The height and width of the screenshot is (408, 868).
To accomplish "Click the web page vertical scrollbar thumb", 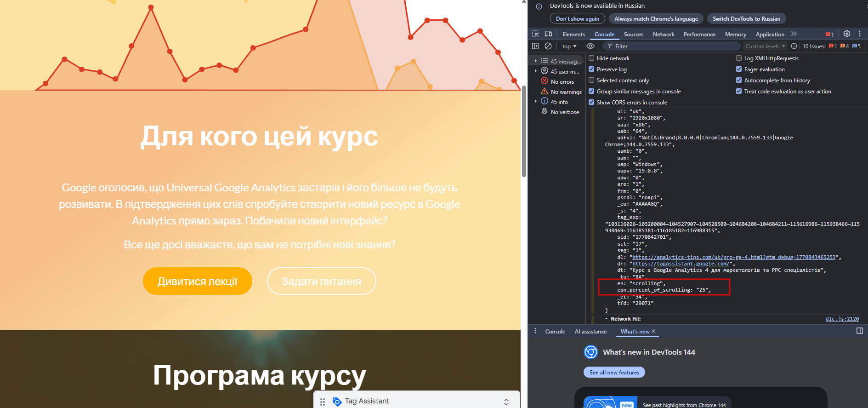I will [524, 131].
